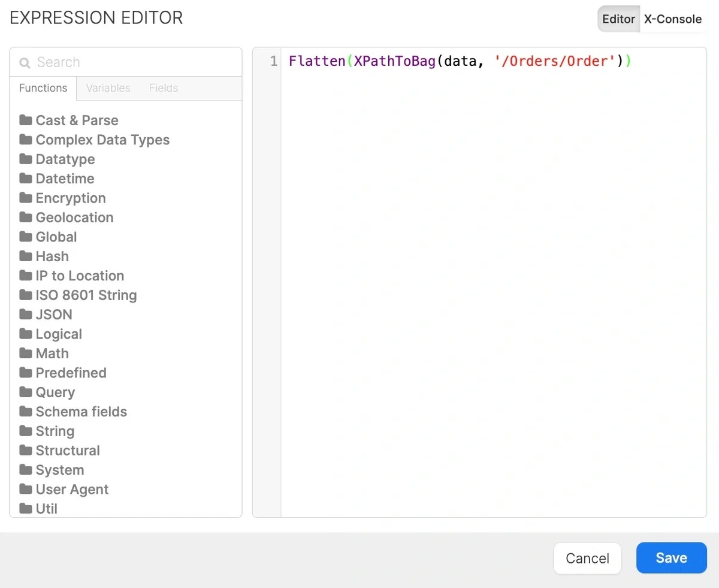The width and height of the screenshot is (719, 588).
Task: Click the XPathToBag function name
Action: pyautogui.click(x=395, y=61)
